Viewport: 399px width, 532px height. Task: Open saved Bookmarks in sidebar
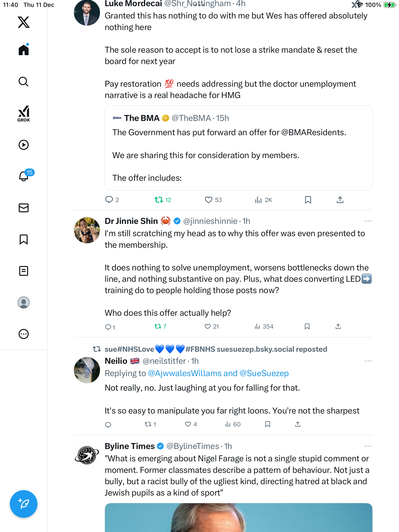[x=24, y=239]
